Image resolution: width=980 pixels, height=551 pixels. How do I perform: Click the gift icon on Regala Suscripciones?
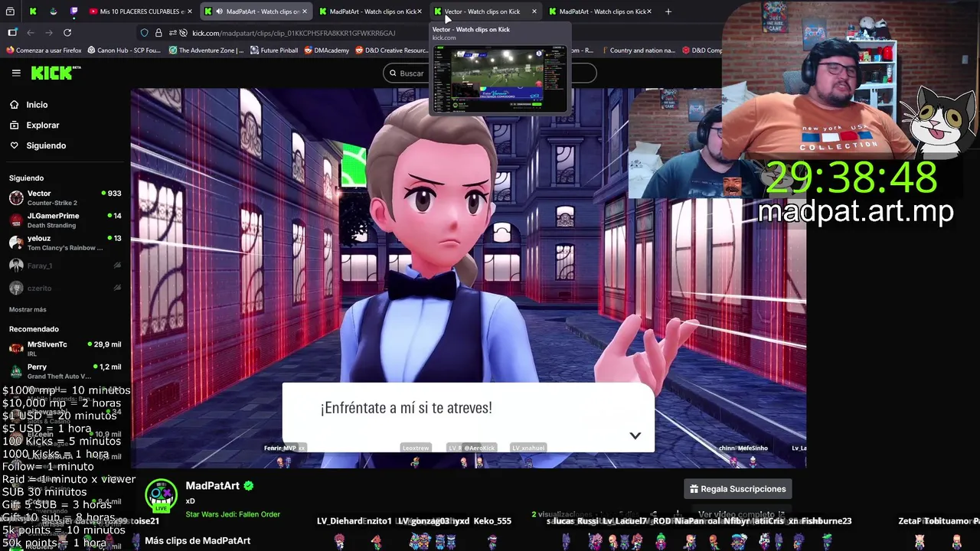(694, 489)
